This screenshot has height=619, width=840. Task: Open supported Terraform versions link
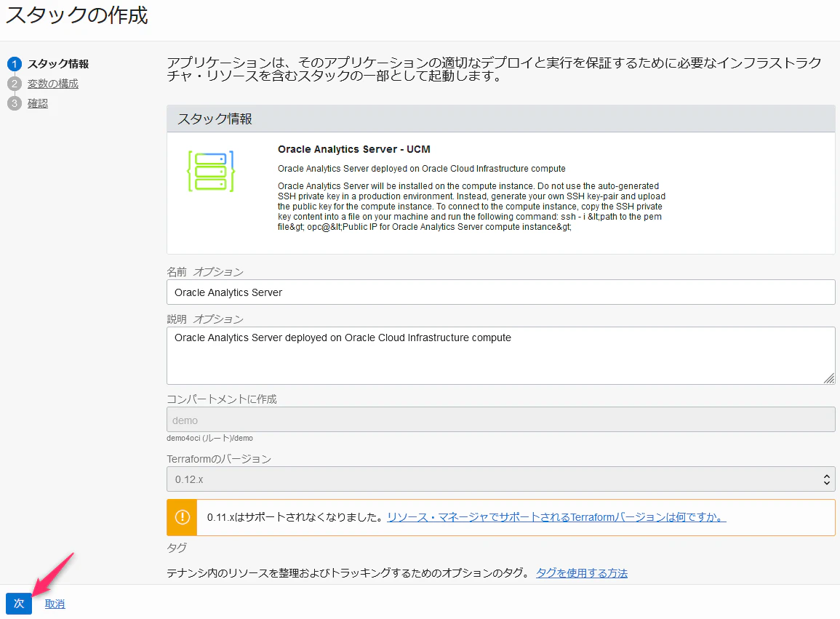[556, 517]
